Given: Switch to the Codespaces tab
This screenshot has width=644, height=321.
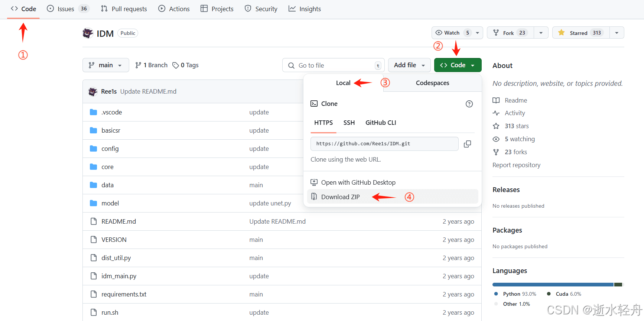Looking at the screenshot, I should pos(433,83).
